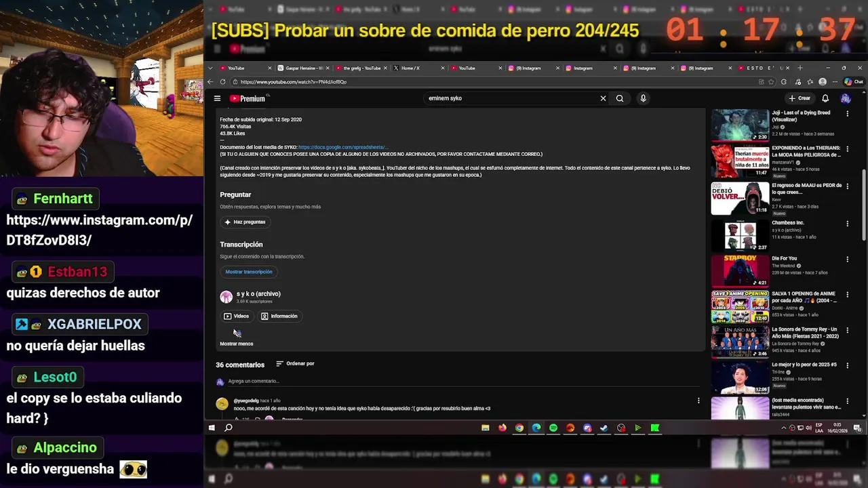This screenshot has height=488, width=868.
Task: Open more options for 'La Sonora de Tommy Rey'
Action: 847,330
